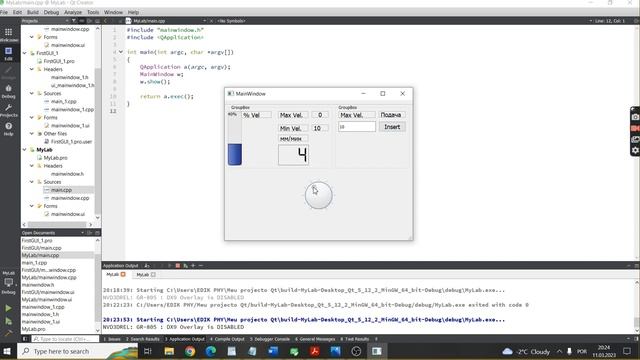
Task: Select mainwindow_1.ui in project tree
Action: coord(70,125)
